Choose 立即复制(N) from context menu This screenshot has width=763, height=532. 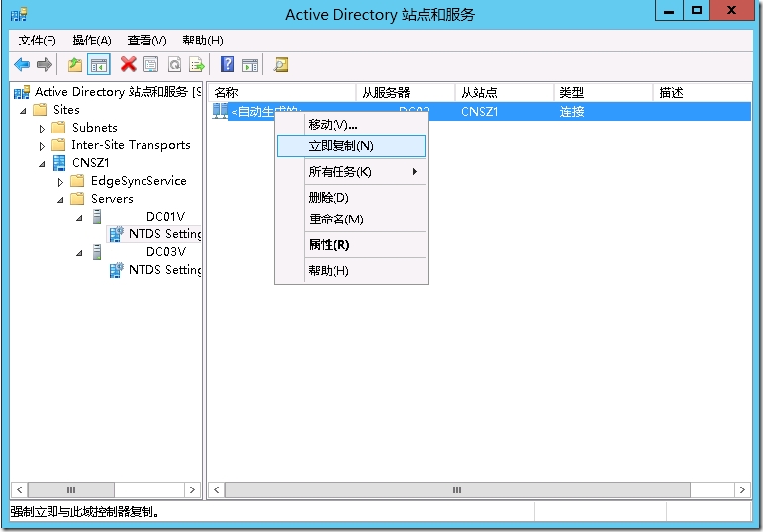[x=351, y=146]
